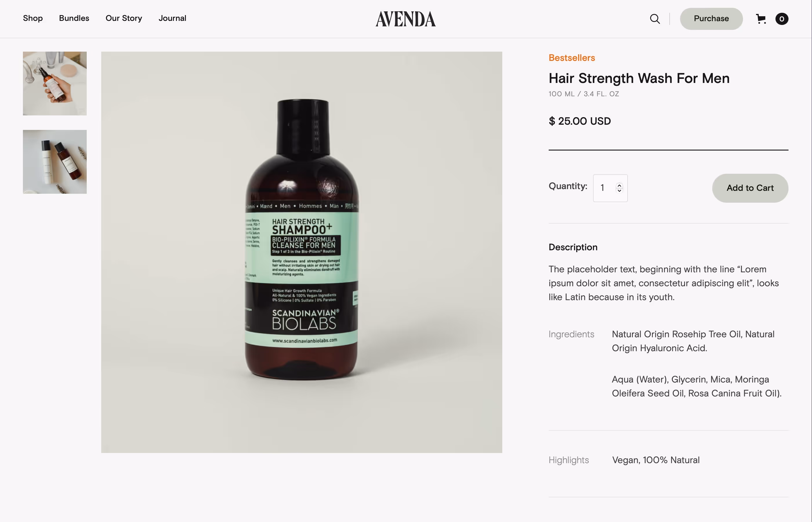This screenshot has height=522, width=812.
Task: Click the Purchase button in header
Action: click(x=711, y=19)
